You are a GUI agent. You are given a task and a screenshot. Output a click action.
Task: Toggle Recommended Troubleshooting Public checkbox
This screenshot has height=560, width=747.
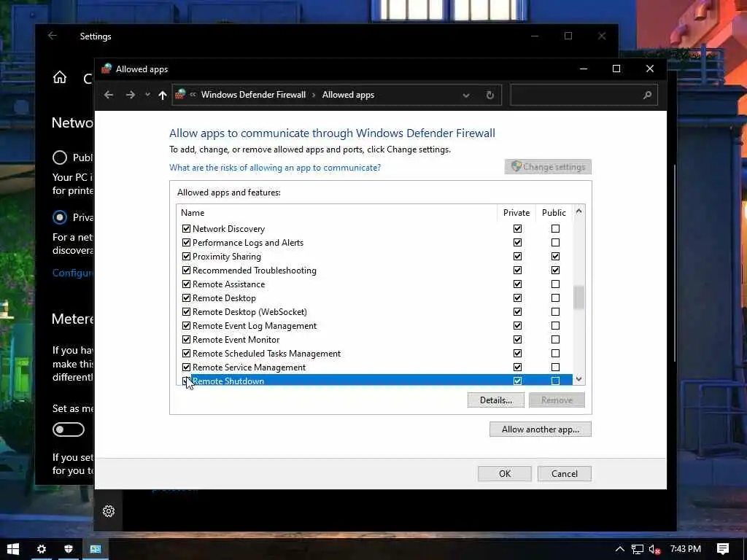tap(555, 270)
